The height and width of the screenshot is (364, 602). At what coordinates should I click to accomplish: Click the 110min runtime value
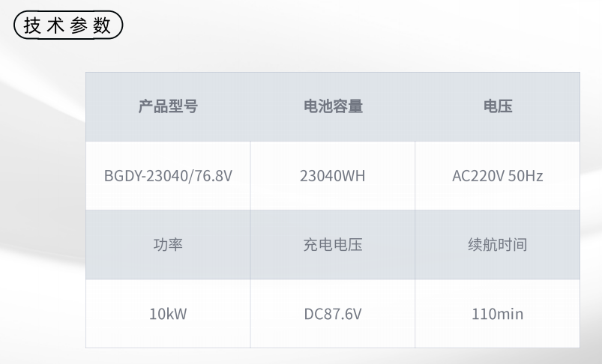(x=498, y=314)
